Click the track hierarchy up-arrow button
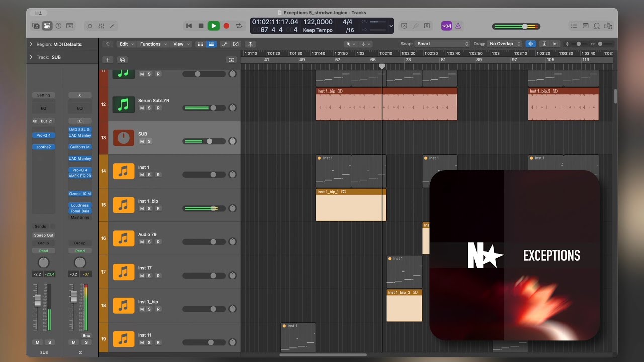The image size is (644, 362). click(x=108, y=44)
